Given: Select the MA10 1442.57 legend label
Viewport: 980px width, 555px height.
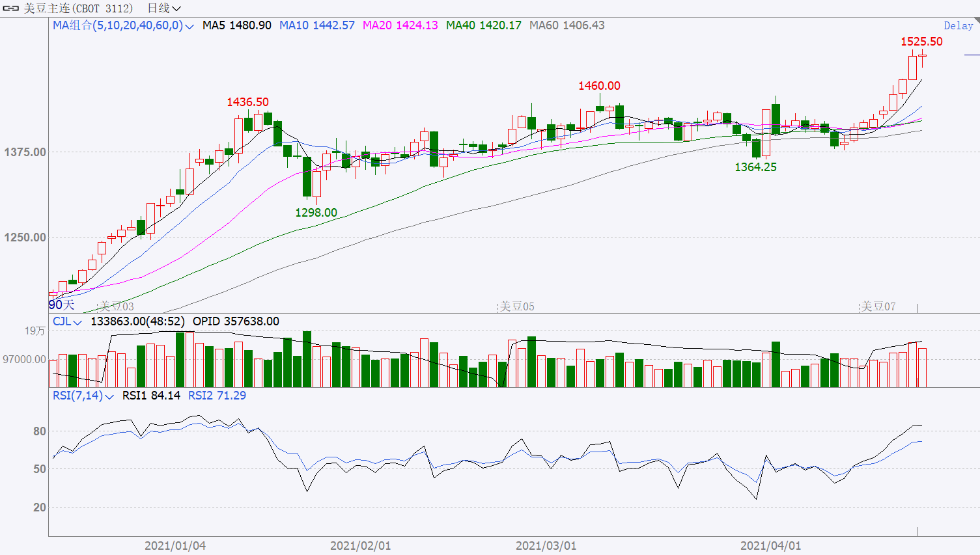Looking at the screenshot, I should click(316, 25).
